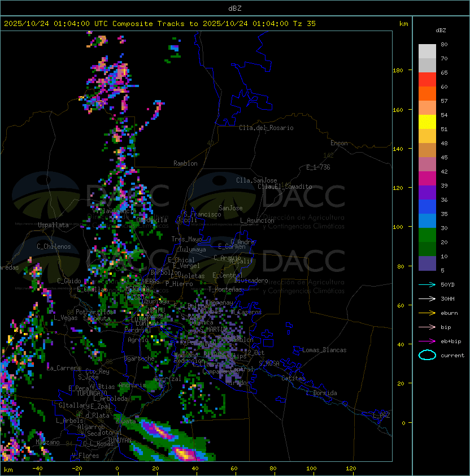Viewport: 470px width, 476px height.
Task: Click the 'Clla.del_Rosario' map label
Action: pos(266,128)
